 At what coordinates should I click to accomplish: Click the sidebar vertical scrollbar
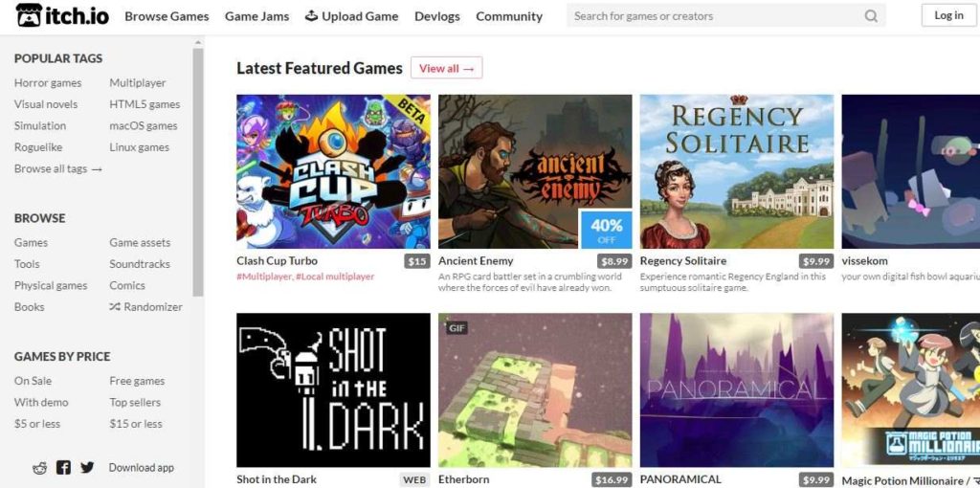click(x=197, y=170)
